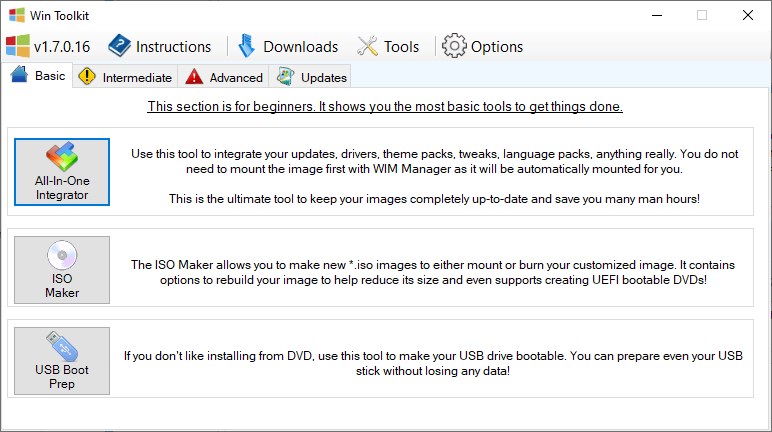This screenshot has height=432, width=772.
Task: Switch to the Basic tab
Action: [38, 76]
